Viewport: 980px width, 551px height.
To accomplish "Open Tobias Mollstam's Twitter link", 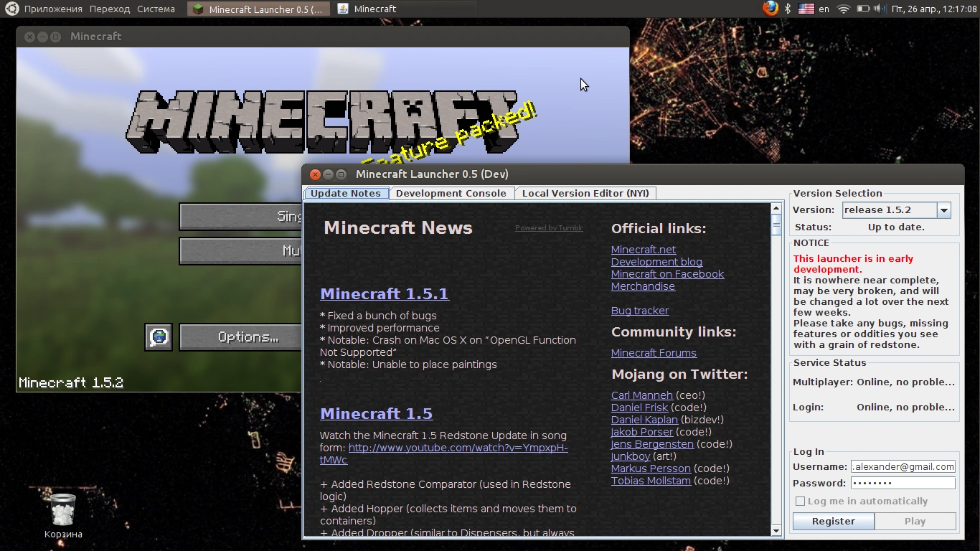I will pyautogui.click(x=651, y=481).
